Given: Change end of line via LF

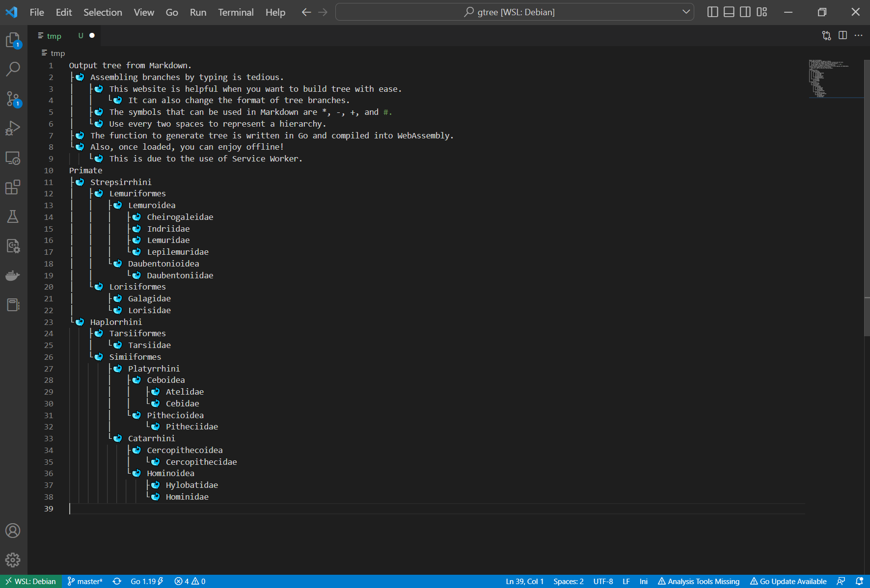Looking at the screenshot, I should 626,582.
